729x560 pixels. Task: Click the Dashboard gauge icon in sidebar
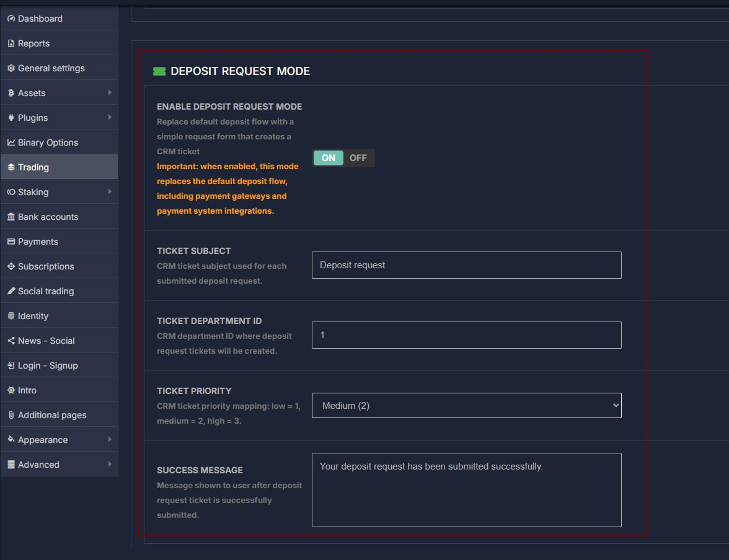click(11, 19)
